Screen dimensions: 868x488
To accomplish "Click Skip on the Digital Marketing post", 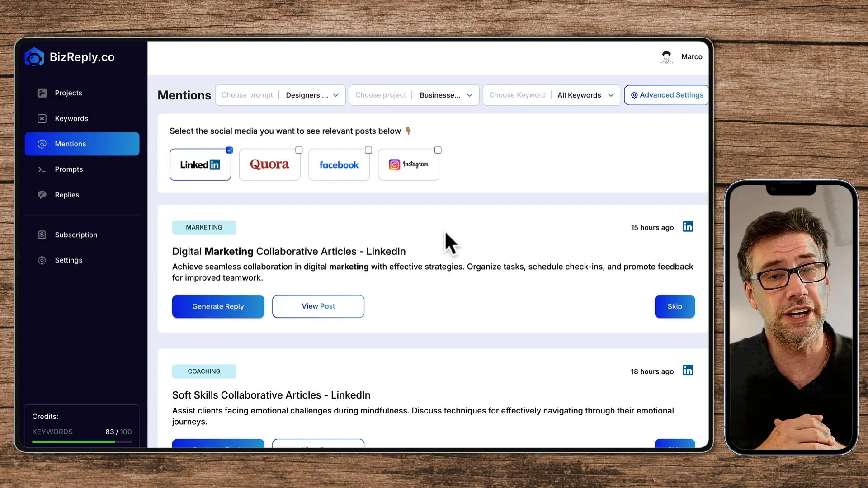I will (x=675, y=305).
